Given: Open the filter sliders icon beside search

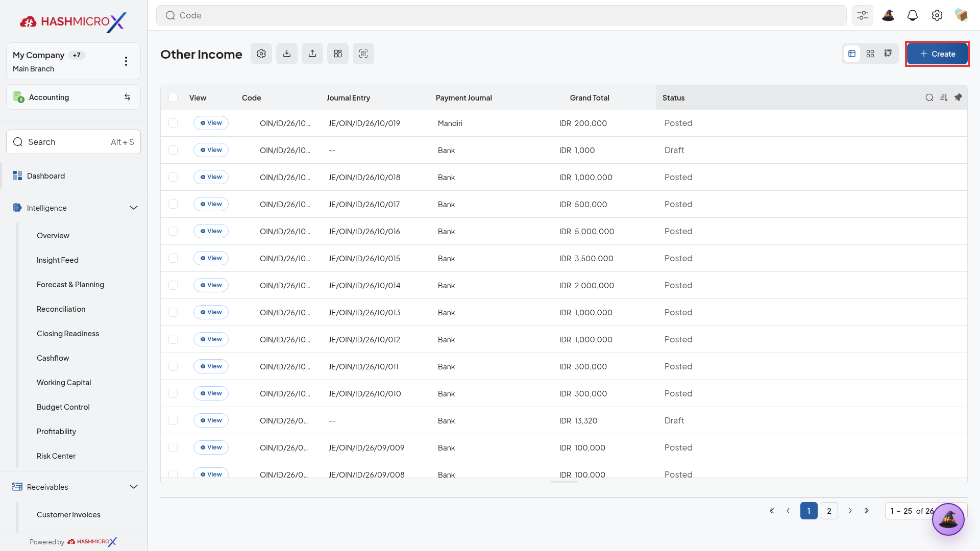Looking at the screenshot, I should coord(863,15).
